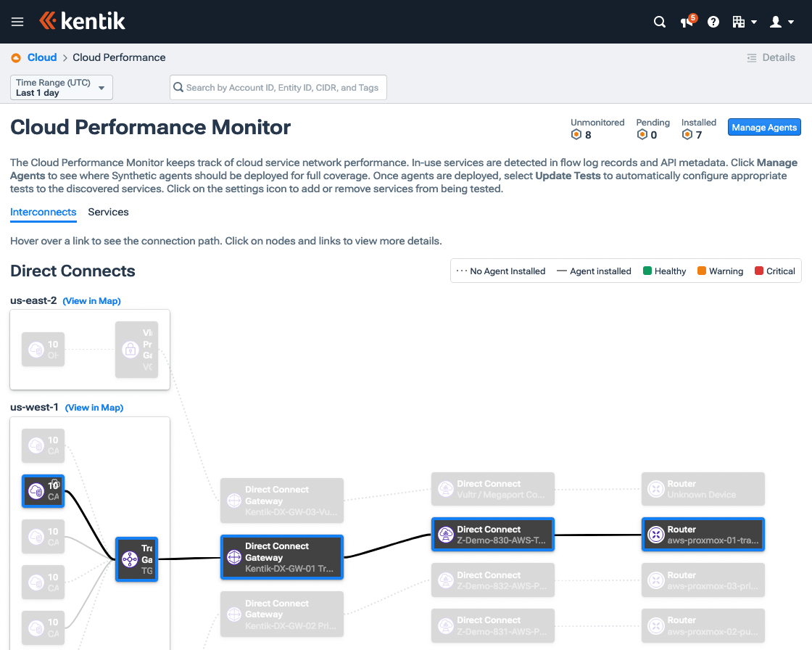
Task: Click the search by Account ID input field
Action: tap(278, 87)
